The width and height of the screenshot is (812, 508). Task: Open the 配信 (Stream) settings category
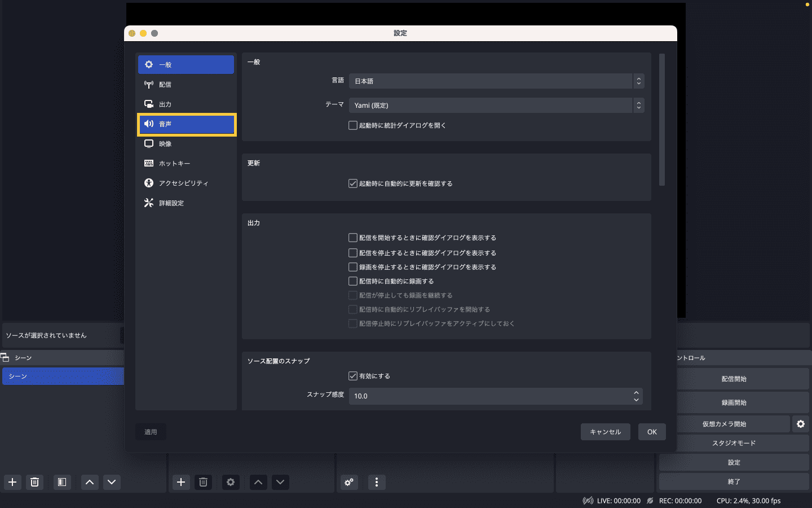[x=186, y=85]
